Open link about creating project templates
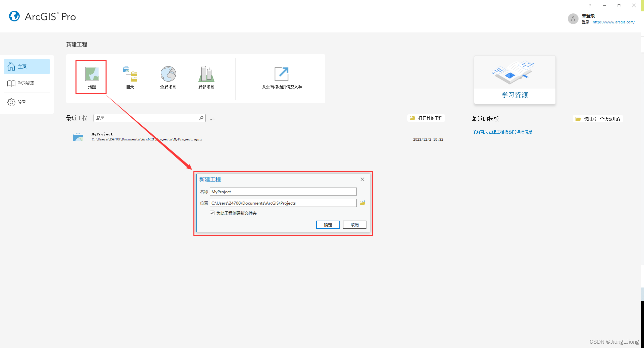Viewport: 644px width, 348px height. [502, 132]
